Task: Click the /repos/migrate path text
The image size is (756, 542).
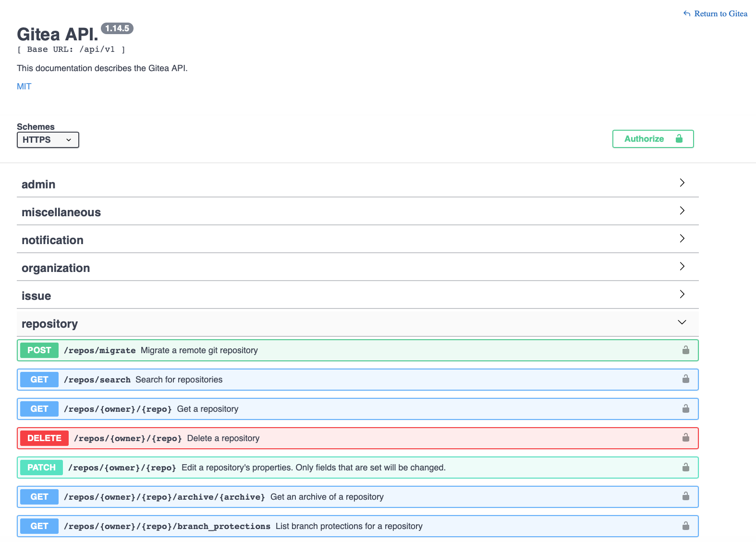Action: coord(100,350)
